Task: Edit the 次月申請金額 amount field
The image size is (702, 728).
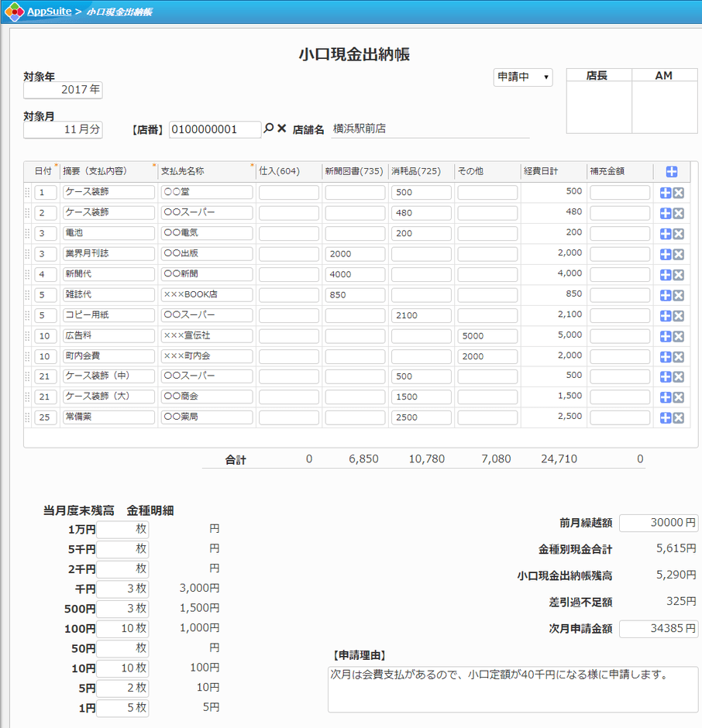Action: [x=657, y=629]
